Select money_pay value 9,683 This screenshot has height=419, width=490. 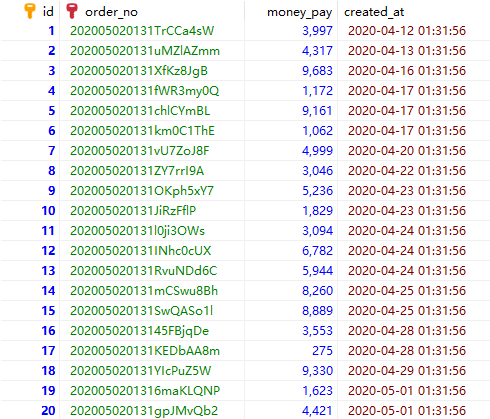[317, 71]
